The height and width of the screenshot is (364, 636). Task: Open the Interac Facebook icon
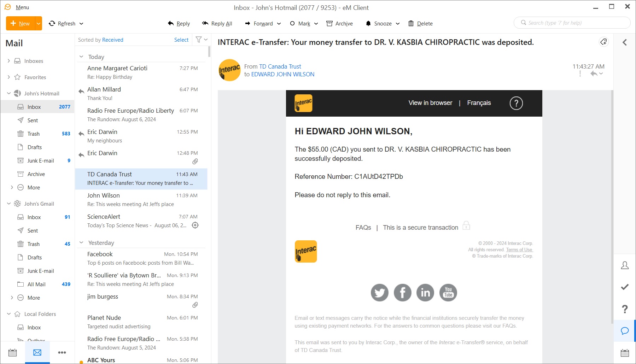(x=403, y=293)
